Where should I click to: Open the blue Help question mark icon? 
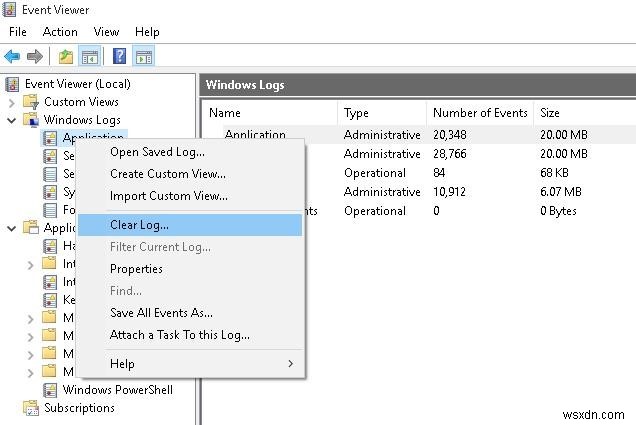119,56
